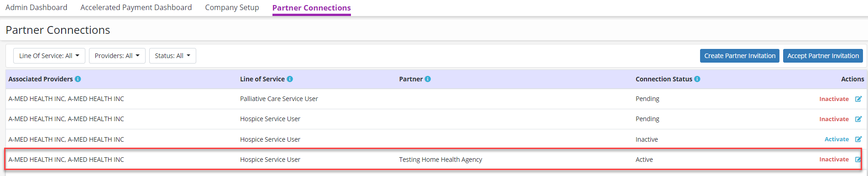Click the info icon next to Partner header
This screenshot has height=176, width=868.
coord(428,79)
